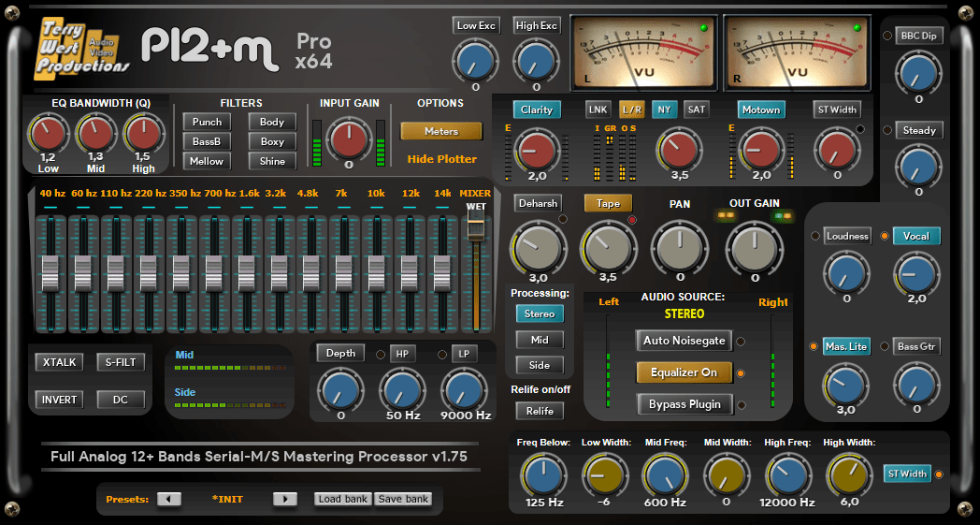Click the Clarity amount knob
This screenshot has width=980, height=525.
pos(537,151)
